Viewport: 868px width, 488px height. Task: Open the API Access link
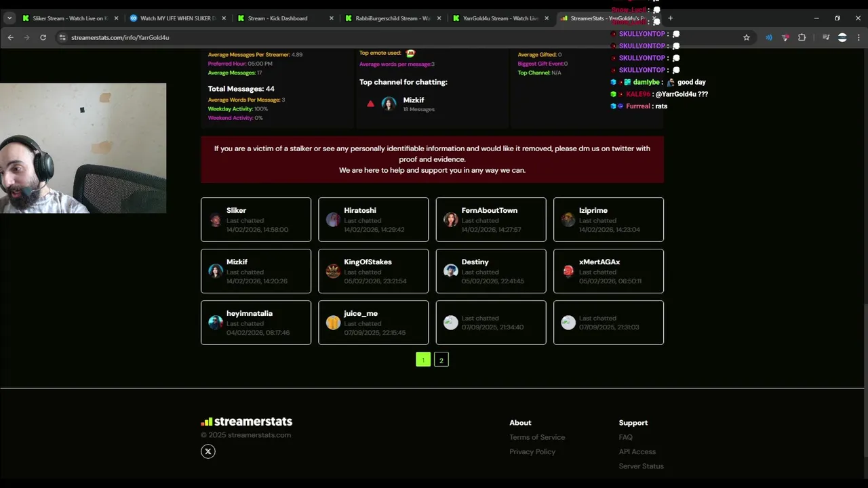[637, 451]
